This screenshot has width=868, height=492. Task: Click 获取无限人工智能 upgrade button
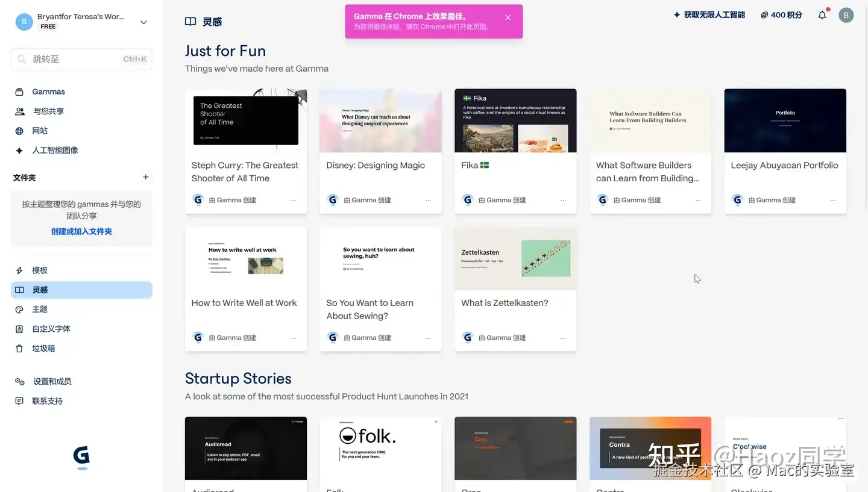coord(709,15)
